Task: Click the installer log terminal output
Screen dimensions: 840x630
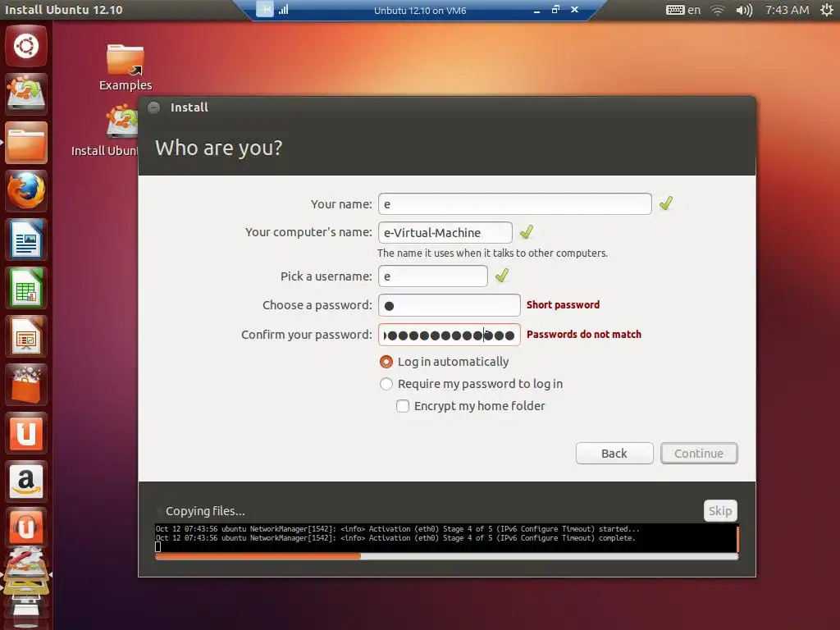Action: point(445,538)
